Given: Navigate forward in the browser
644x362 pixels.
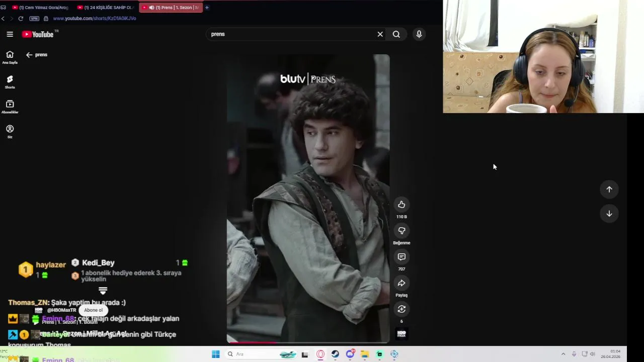Looking at the screenshot, I should [12, 19].
